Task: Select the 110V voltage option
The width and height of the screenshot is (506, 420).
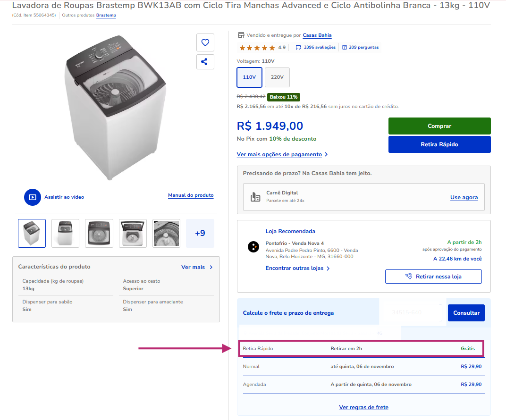Action: (x=249, y=77)
